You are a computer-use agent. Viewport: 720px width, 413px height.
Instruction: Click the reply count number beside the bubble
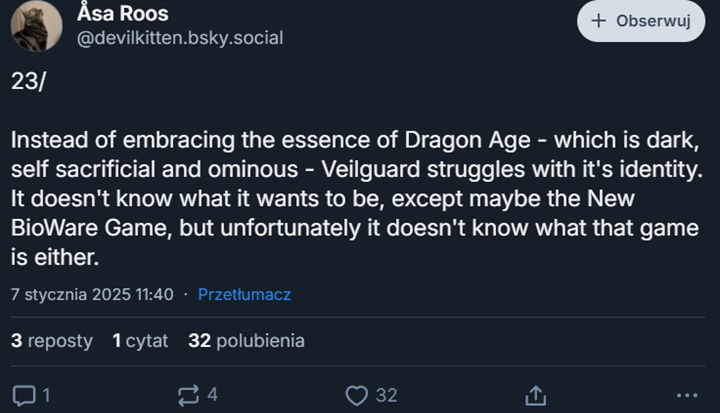pyautogui.click(x=46, y=395)
